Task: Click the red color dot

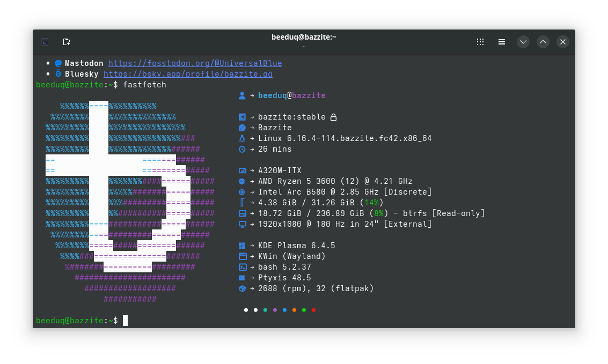Action: coord(313,310)
